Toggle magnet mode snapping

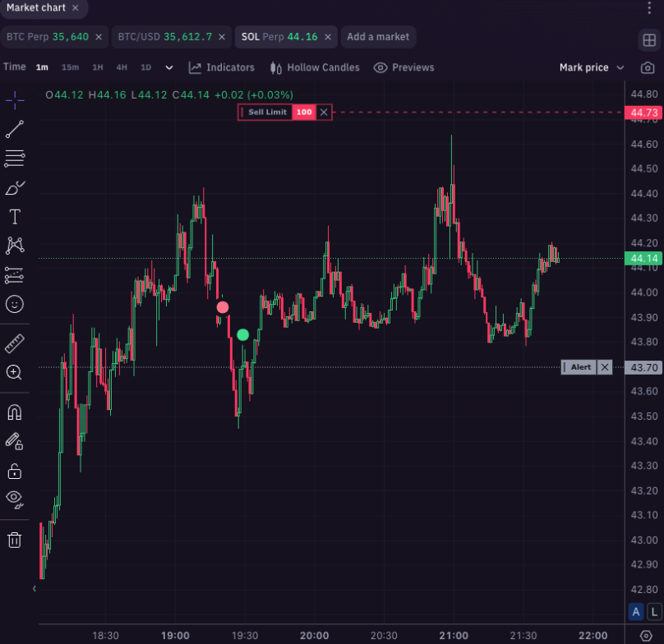point(15,412)
